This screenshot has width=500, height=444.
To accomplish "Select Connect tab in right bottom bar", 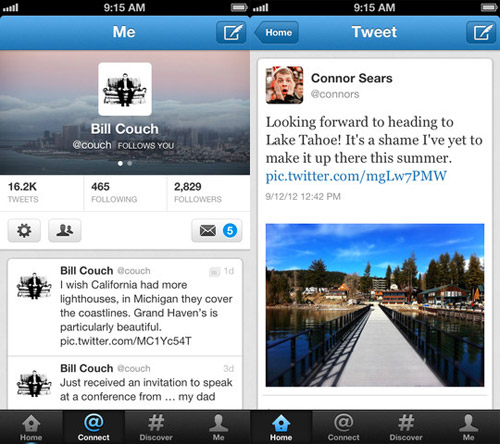I will pyautogui.click(x=343, y=427).
